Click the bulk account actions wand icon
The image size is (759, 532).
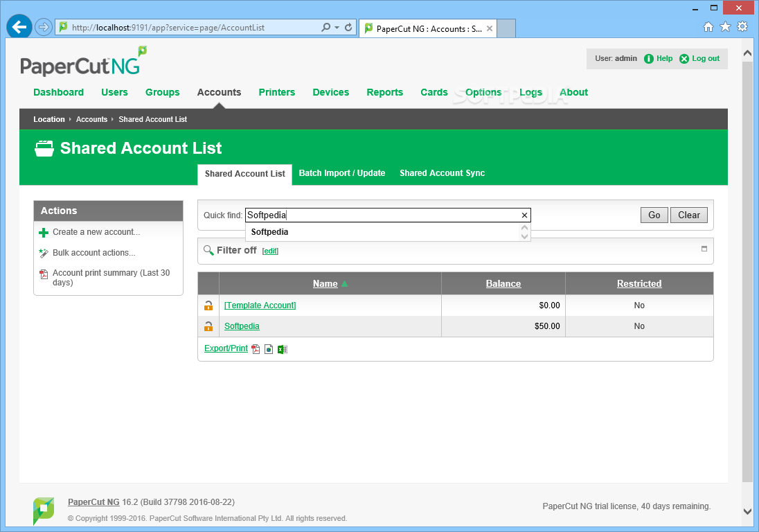pos(44,253)
